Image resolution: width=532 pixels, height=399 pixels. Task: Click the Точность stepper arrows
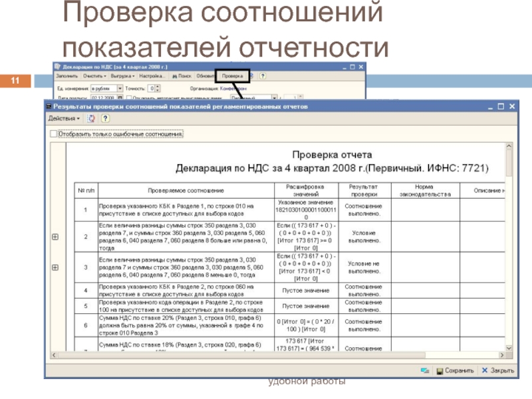click(158, 88)
